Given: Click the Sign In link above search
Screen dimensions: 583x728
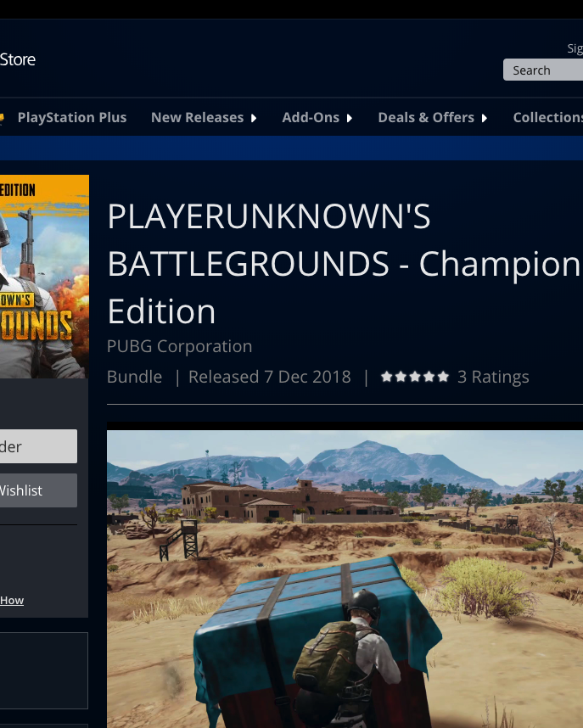Looking at the screenshot, I should (x=575, y=48).
